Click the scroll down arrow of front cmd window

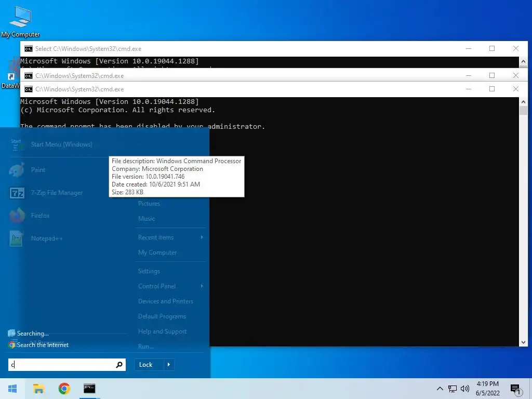(x=523, y=342)
